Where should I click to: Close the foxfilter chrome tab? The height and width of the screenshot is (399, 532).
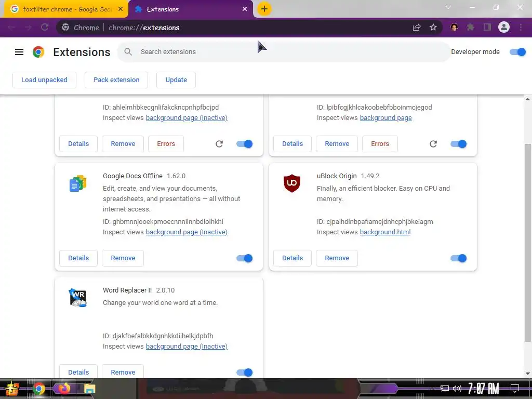tap(121, 9)
